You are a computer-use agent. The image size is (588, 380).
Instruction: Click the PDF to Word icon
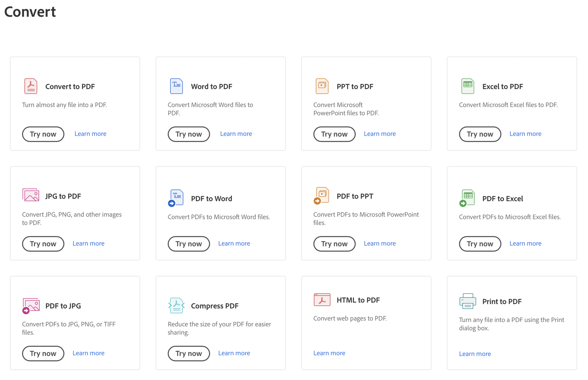176,198
